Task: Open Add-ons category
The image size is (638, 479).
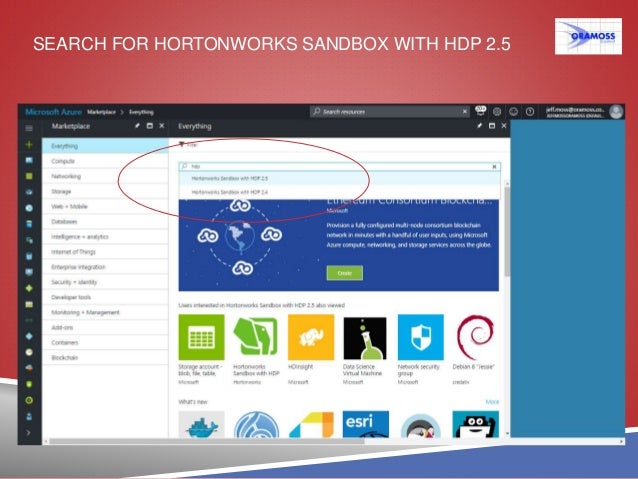Action: click(105, 327)
